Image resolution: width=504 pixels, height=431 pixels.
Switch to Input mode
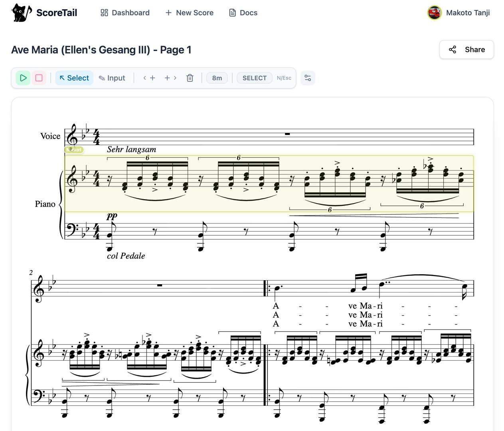[112, 78]
